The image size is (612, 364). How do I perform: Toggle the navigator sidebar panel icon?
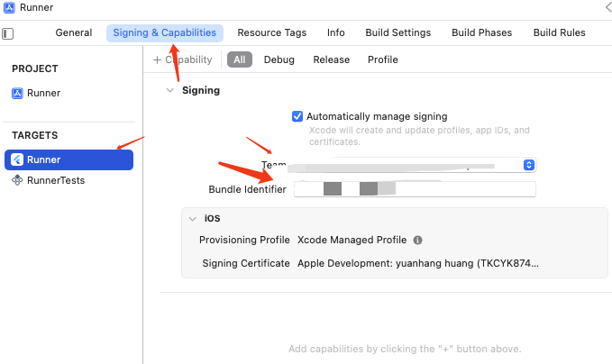[x=8, y=33]
